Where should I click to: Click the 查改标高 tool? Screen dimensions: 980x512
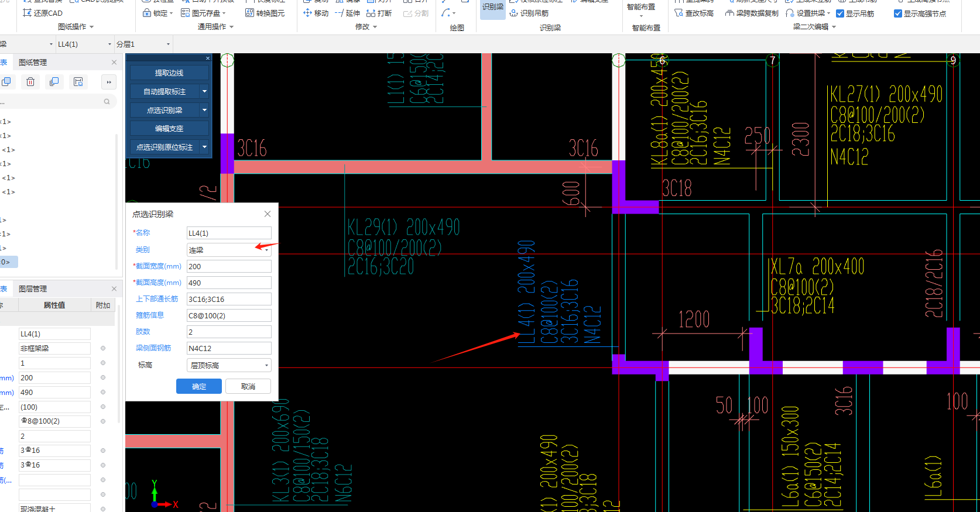point(694,13)
